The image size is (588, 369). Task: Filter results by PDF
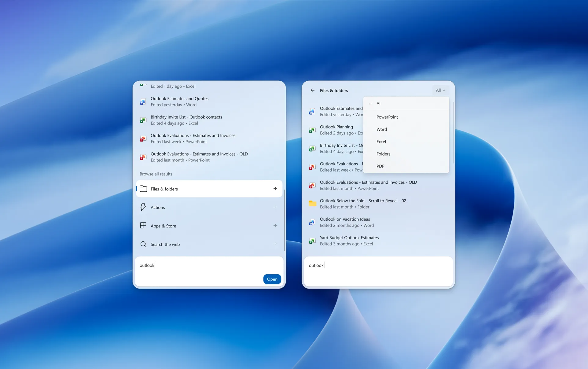(x=406, y=166)
